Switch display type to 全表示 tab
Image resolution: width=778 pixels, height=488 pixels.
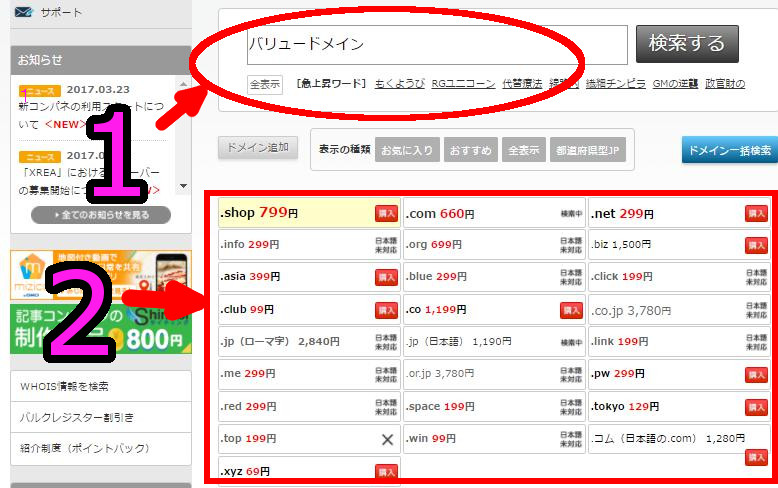pyautogui.click(x=523, y=150)
